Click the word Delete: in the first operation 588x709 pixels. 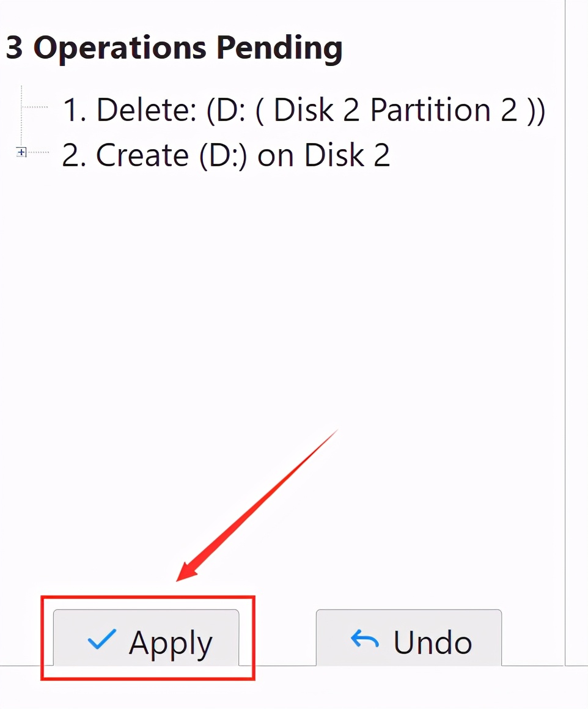pyautogui.click(x=147, y=110)
